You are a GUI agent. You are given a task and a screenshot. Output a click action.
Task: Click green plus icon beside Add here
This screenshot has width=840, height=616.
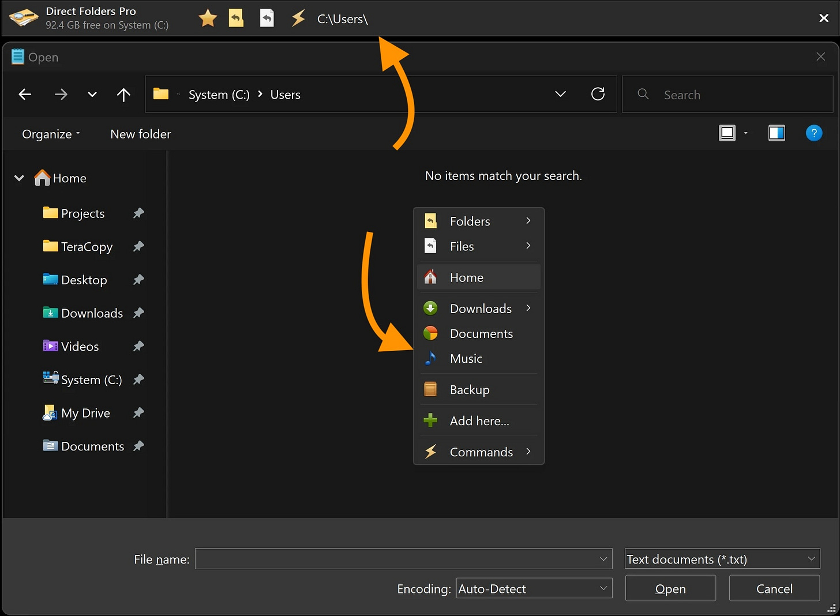[430, 420]
